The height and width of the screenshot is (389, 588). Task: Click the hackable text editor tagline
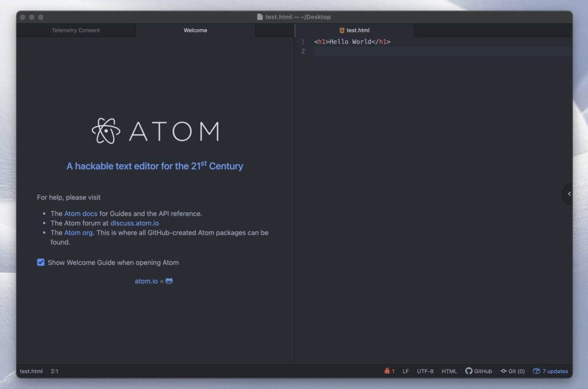coord(155,166)
